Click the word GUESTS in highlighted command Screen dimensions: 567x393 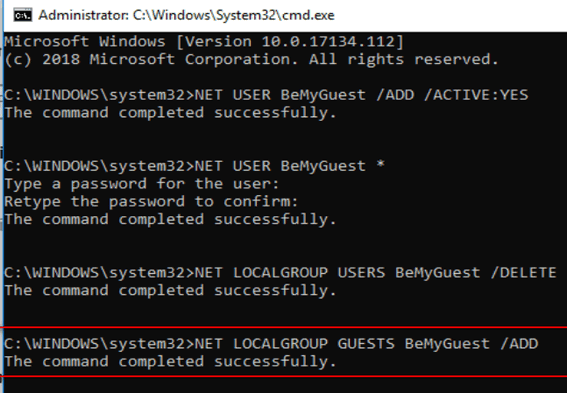pos(366,343)
